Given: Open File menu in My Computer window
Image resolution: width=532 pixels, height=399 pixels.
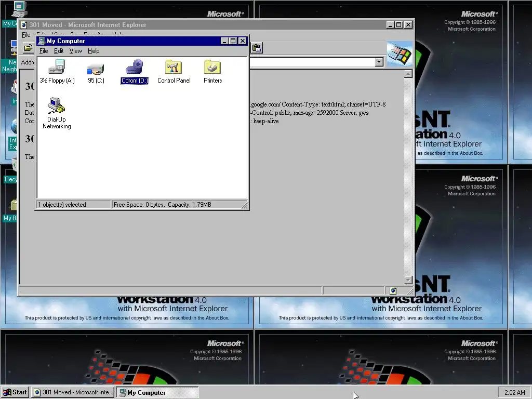Looking at the screenshot, I should [44, 51].
